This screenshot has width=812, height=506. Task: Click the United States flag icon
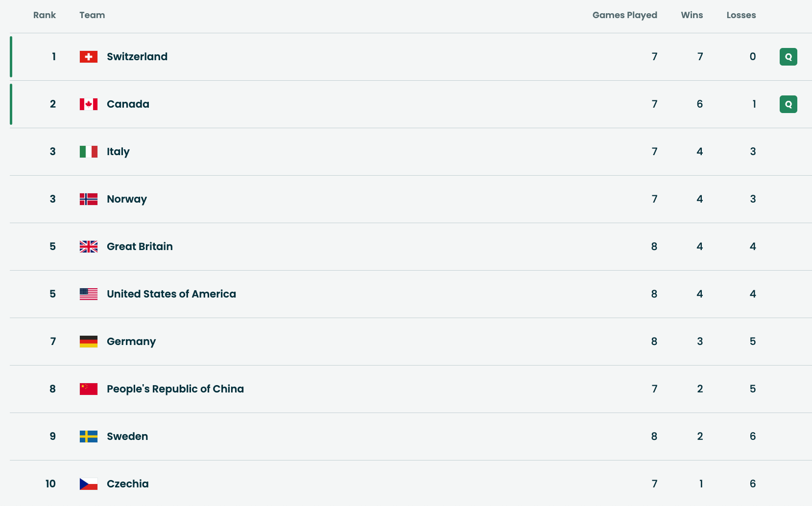point(89,294)
